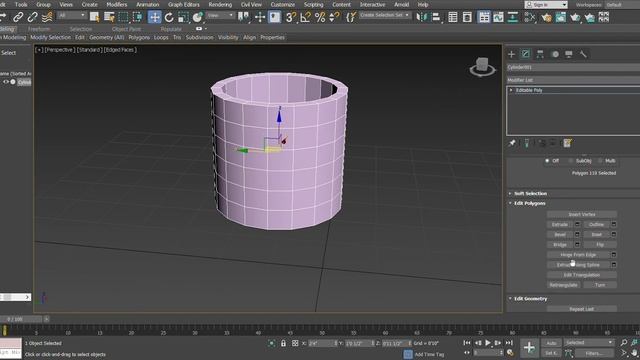Open the Layer Explorer from toolbar

(x=467, y=17)
